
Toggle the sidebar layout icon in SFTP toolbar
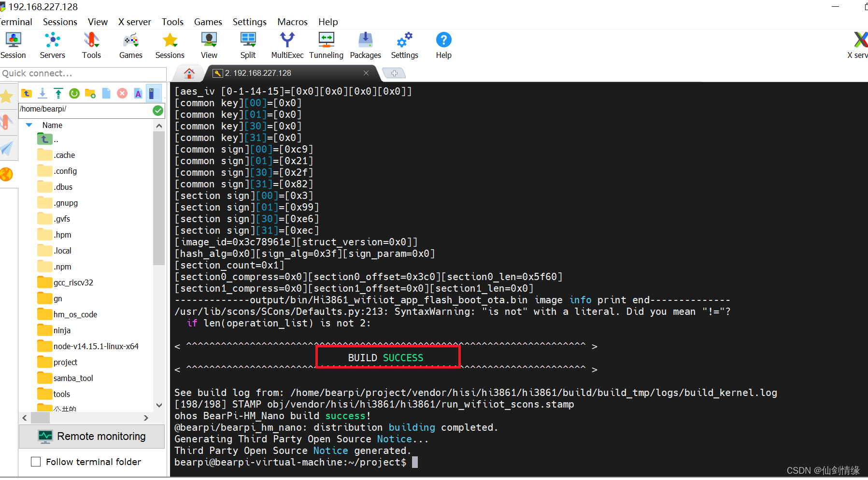[x=154, y=93]
